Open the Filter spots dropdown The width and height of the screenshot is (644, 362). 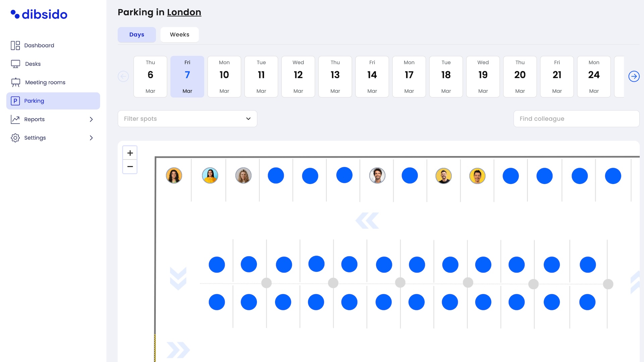(x=187, y=119)
